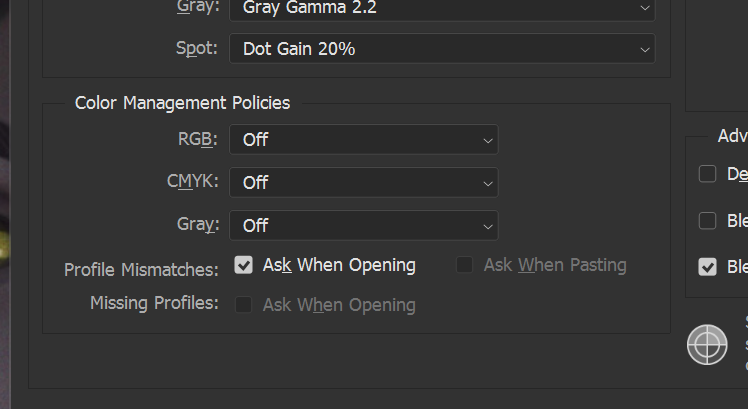The width and height of the screenshot is (748, 409).
Task: Open the Gray Gamma 2.2 working space dropdown
Action: [442, 10]
